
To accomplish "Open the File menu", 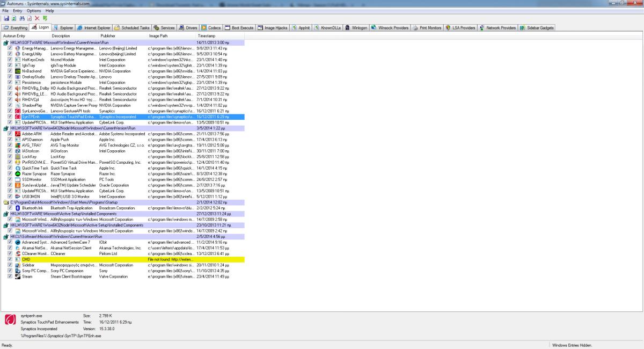I will tap(5, 11).
